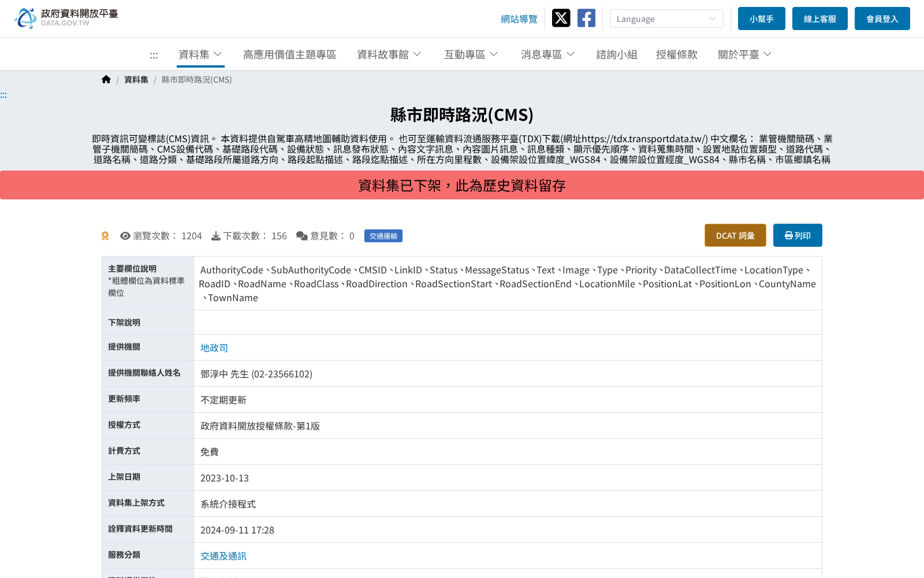Click the 2023-10-13 listing date value
924x578 pixels.
tap(225, 478)
